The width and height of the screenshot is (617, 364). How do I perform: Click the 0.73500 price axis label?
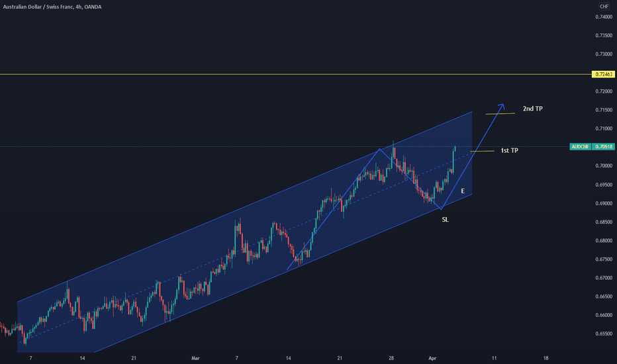(604, 36)
